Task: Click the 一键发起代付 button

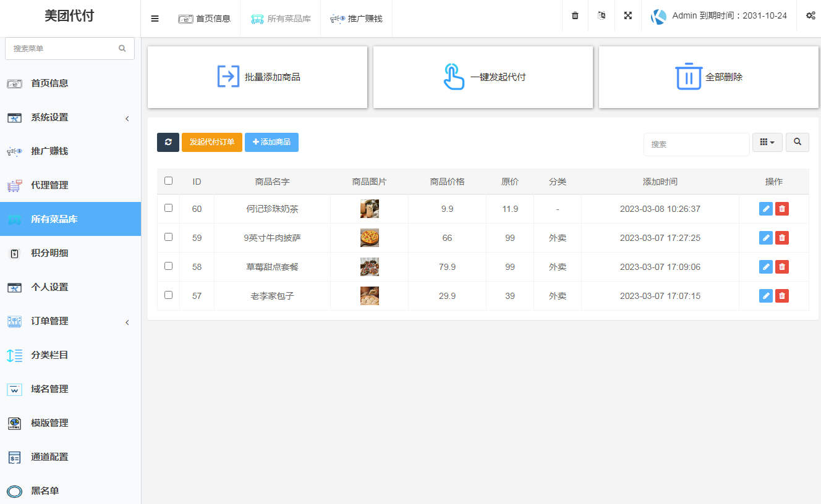Action: (483, 77)
